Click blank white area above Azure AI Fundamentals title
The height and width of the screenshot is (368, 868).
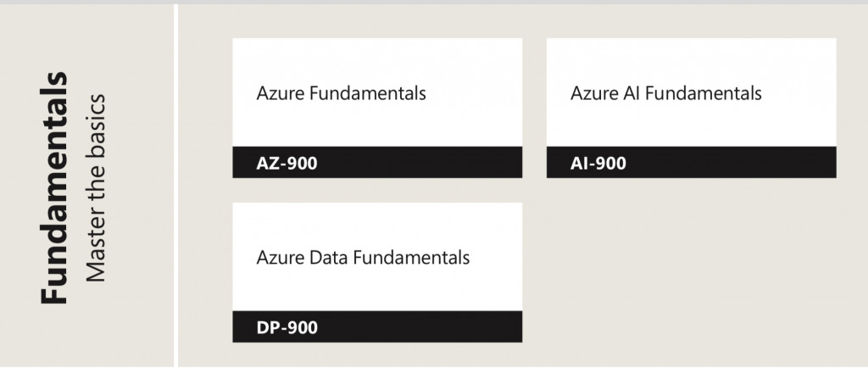(691, 58)
